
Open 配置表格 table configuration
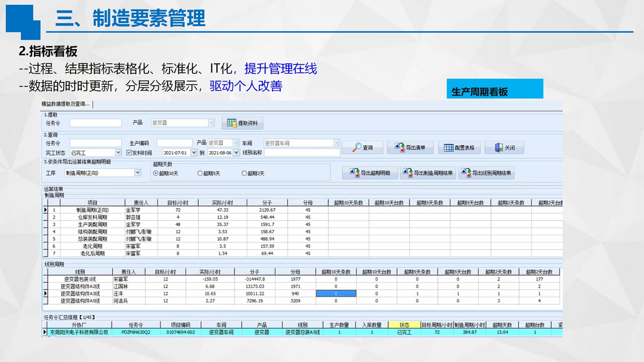pos(459,147)
